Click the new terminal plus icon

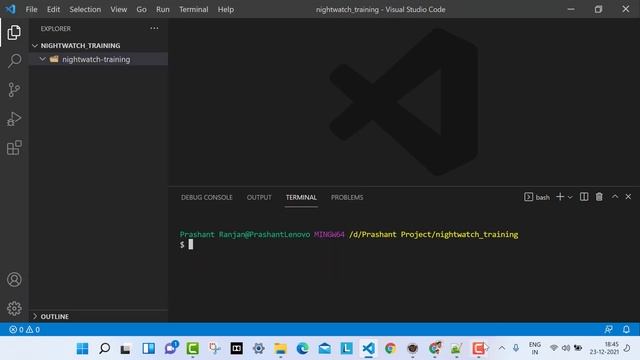(560, 197)
